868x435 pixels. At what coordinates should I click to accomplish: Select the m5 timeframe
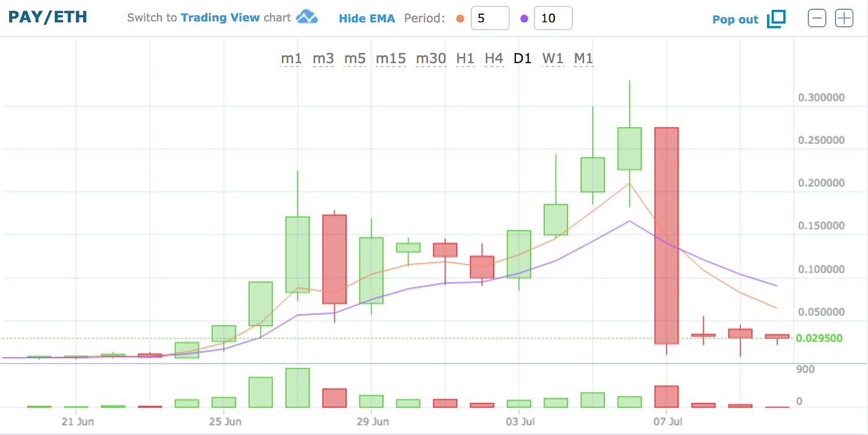click(355, 59)
